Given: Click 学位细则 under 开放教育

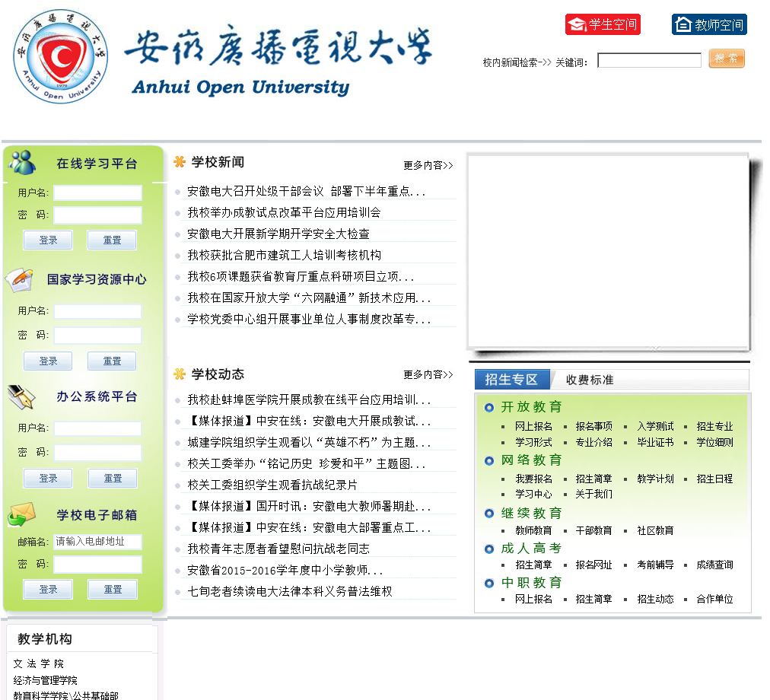Looking at the screenshot, I should pyautogui.click(x=714, y=442).
